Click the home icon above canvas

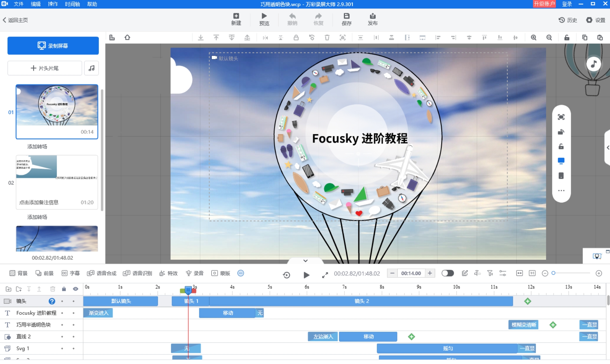coord(127,38)
